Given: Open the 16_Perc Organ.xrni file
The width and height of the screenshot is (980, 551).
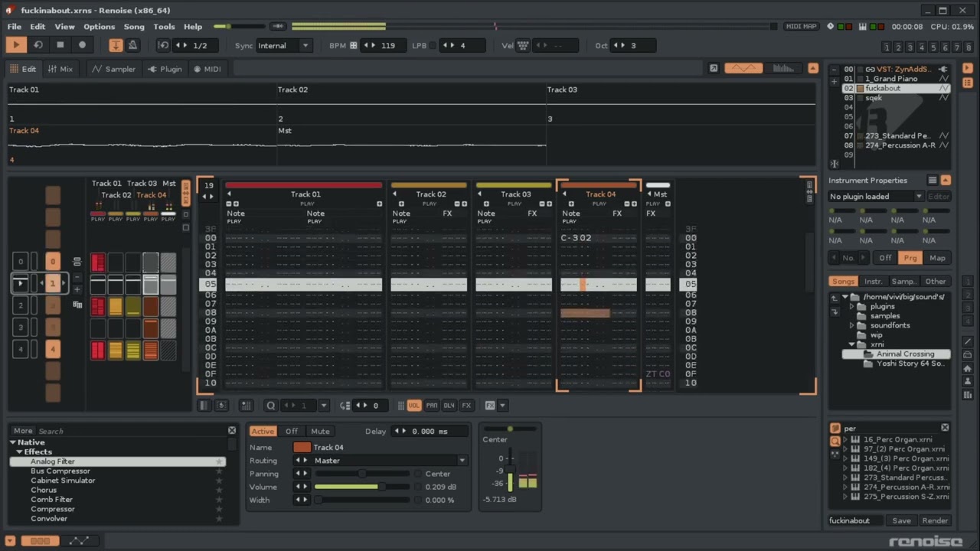Looking at the screenshot, I should 897,439.
